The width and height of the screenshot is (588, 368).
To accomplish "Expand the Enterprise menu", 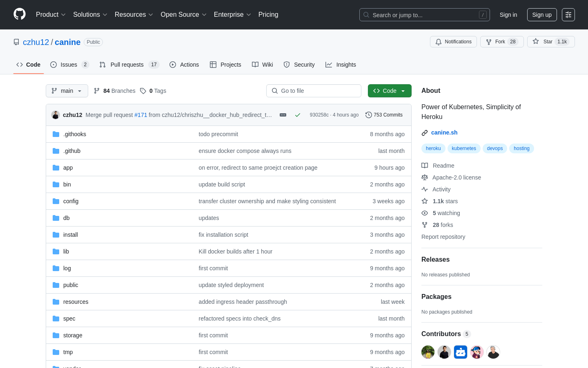I will click(x=232, y=14).
